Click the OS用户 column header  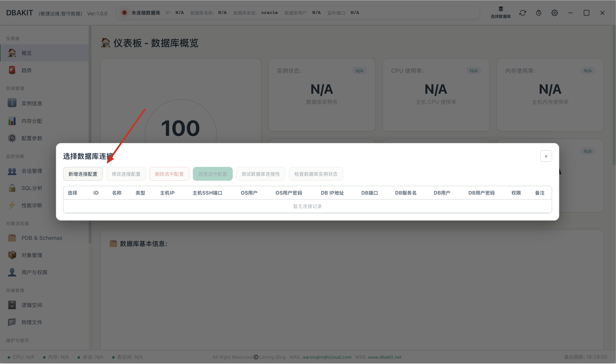[x=249, y=193]
